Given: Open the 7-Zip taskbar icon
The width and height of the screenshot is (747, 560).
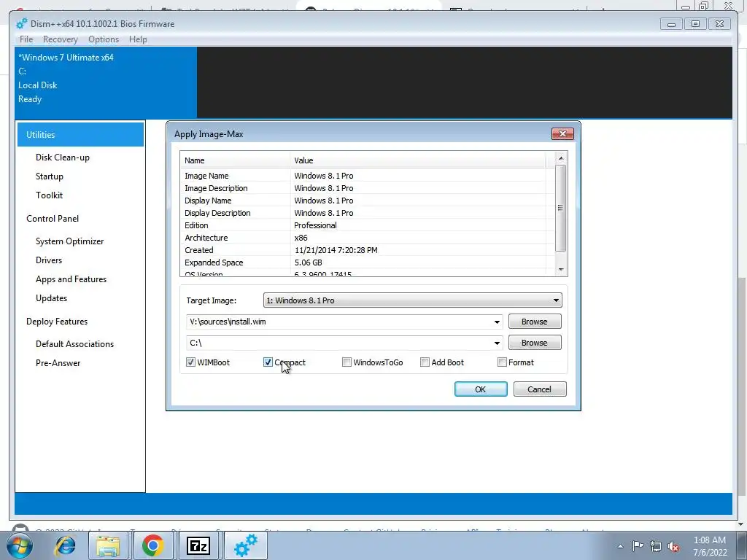Looking at the screenshot, I should [198, 545].
